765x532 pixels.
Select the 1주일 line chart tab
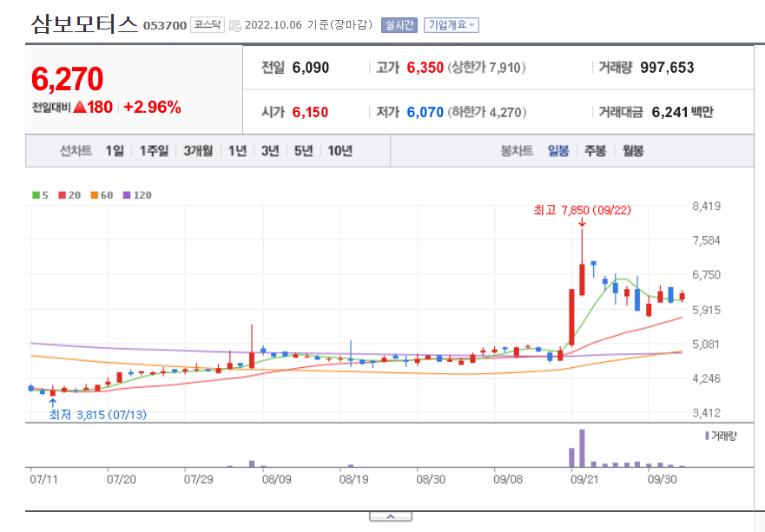pyautogui.click(x=154, y=151)
